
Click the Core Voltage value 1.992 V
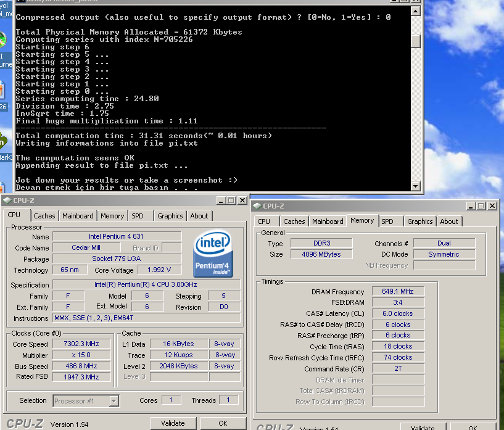point(159,270)
